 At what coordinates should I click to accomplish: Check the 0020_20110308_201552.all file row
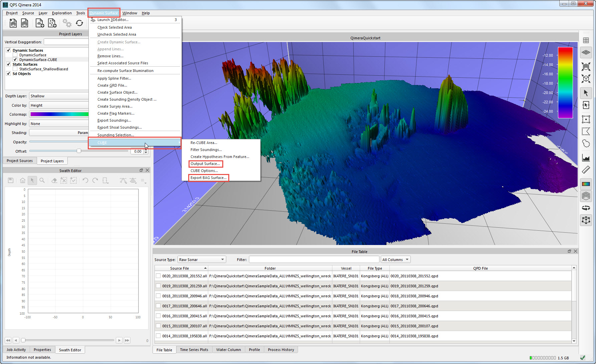[x=158, y=276]
